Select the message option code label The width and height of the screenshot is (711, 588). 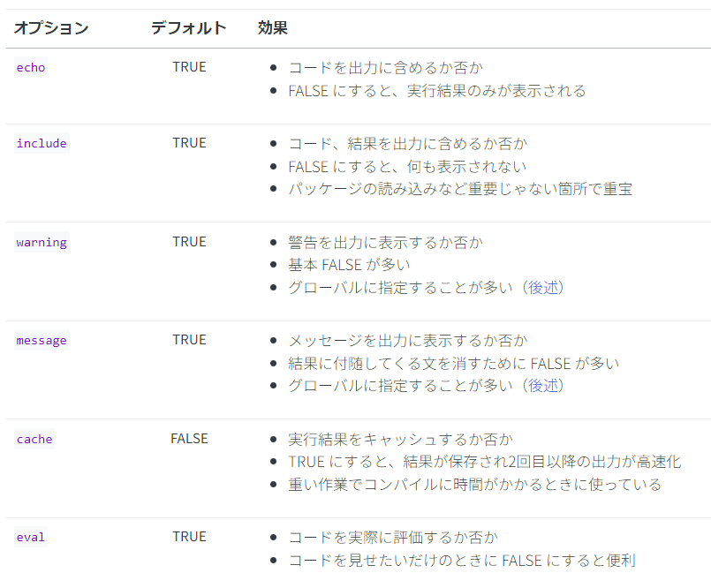(42, 341)
